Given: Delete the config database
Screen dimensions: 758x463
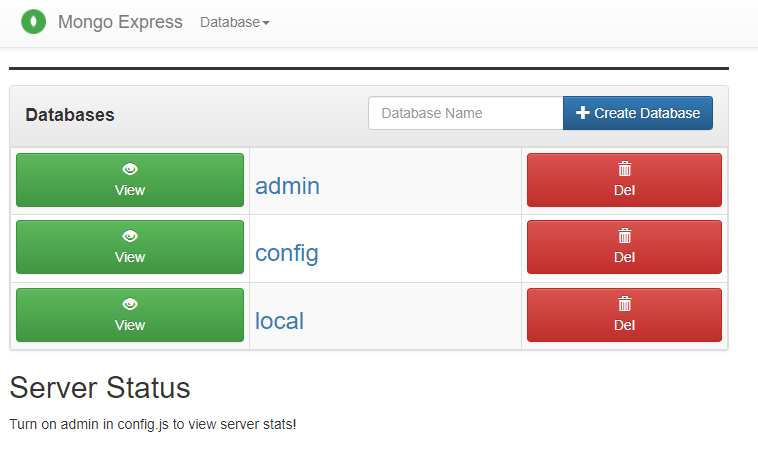Looking at the screenshot, I should pyautogui.click(x=624, y=247).
